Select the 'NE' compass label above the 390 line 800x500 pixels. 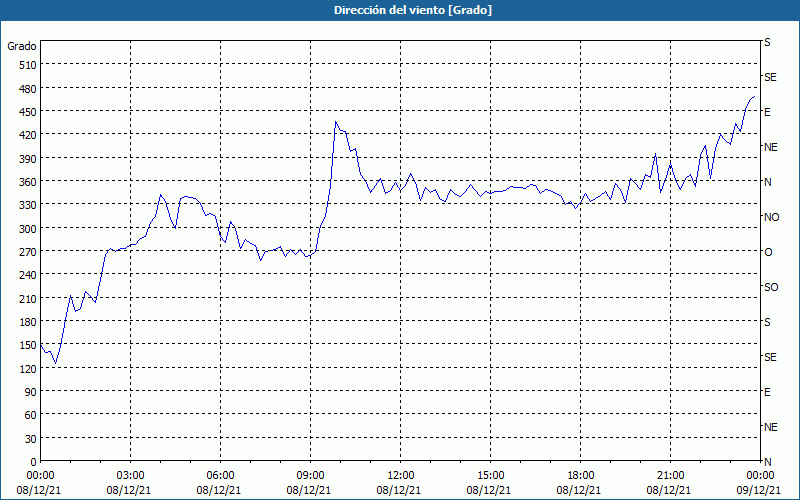pyautogui.click(x=770, y=147)
